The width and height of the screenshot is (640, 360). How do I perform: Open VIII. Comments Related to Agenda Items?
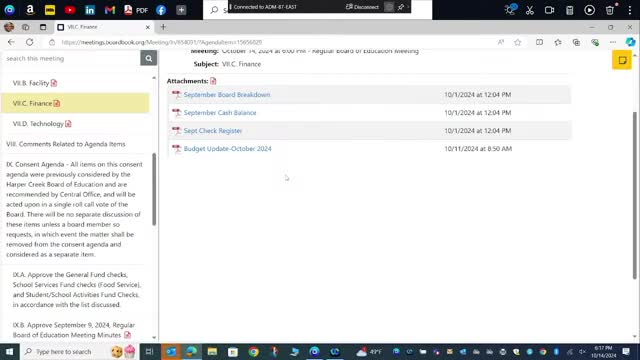coord(66,144)
